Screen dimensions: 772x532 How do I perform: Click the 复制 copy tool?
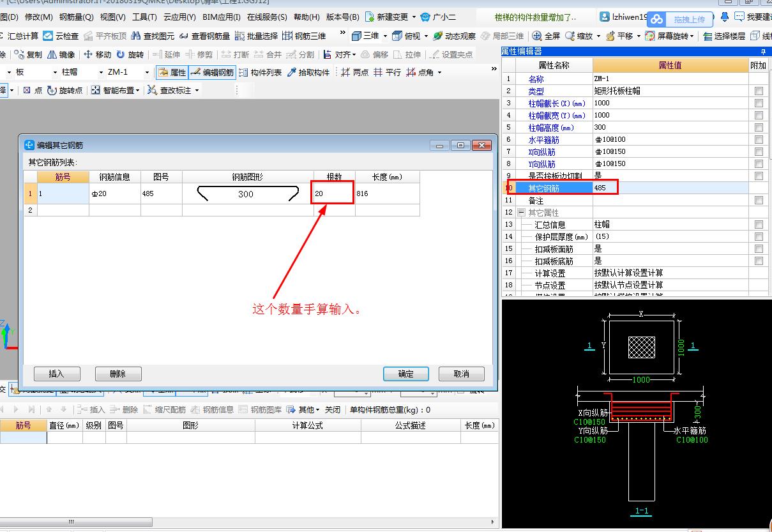pos(29,55)
